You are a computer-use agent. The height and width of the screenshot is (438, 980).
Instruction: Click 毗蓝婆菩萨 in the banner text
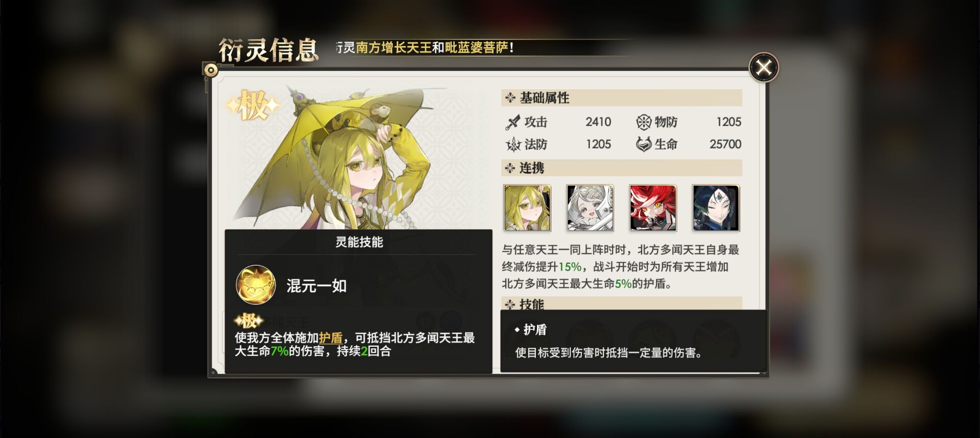pos(477,47)
